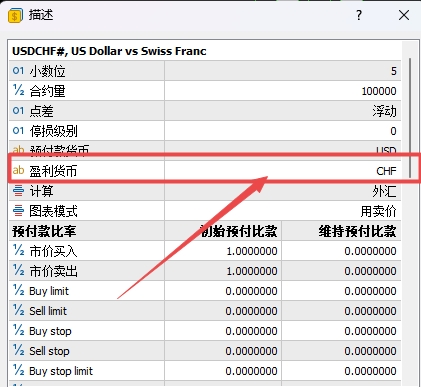The width and height of the screenshot is (421, 387).
Task: Close the 描述 dialog window
Action: click(x=404, y=15)
